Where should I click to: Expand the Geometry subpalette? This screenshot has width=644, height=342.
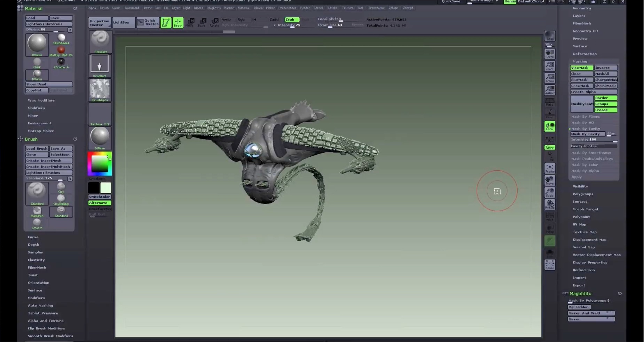click(582, 8)
